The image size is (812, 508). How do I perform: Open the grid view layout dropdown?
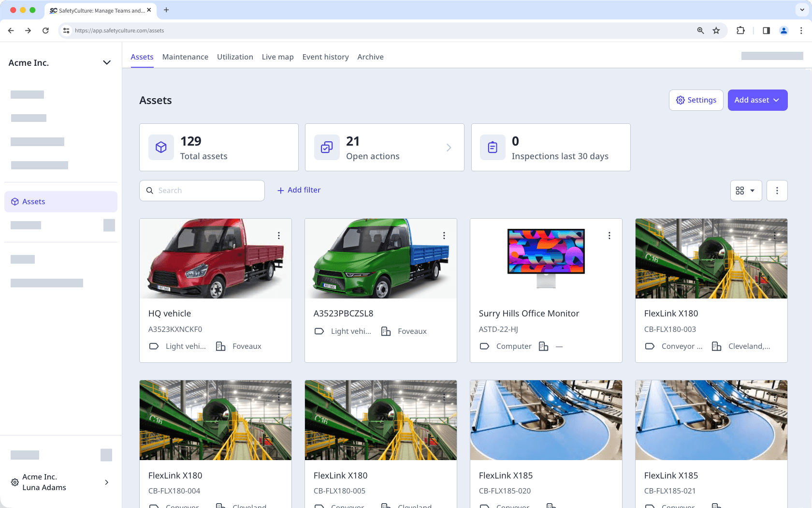746,190
